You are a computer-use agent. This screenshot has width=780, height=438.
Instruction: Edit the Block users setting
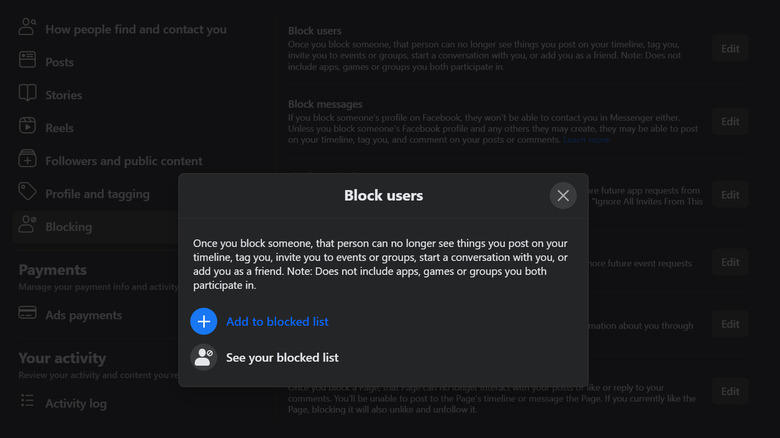click(x=730, y=48)
